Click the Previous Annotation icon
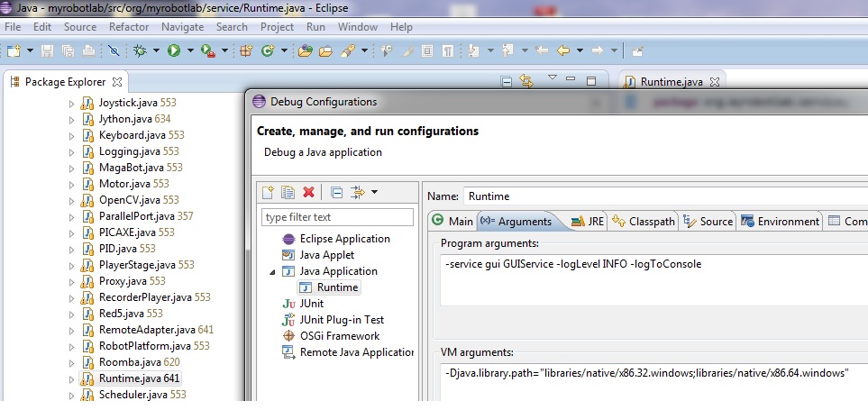 507,50
